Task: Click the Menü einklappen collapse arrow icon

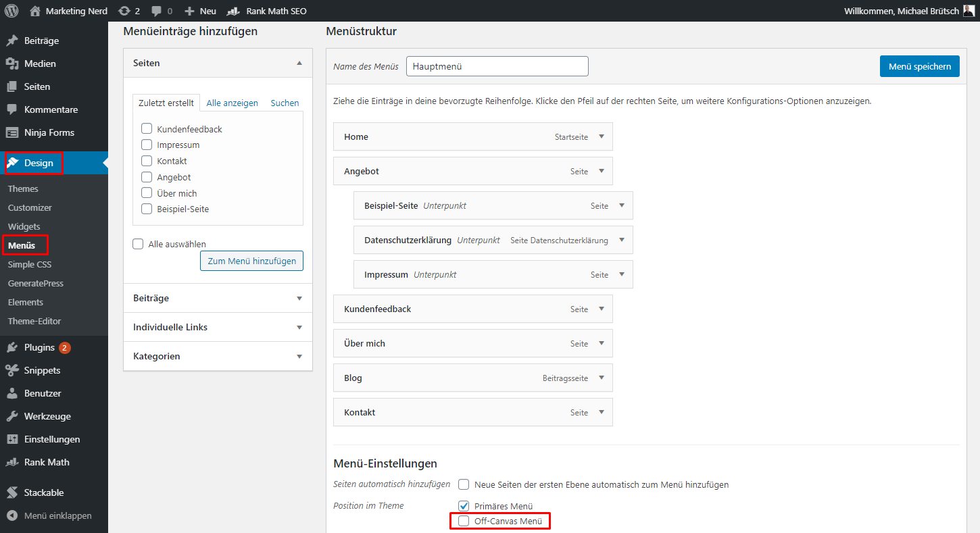Action: pyautogui.click(x=12, y=515)
